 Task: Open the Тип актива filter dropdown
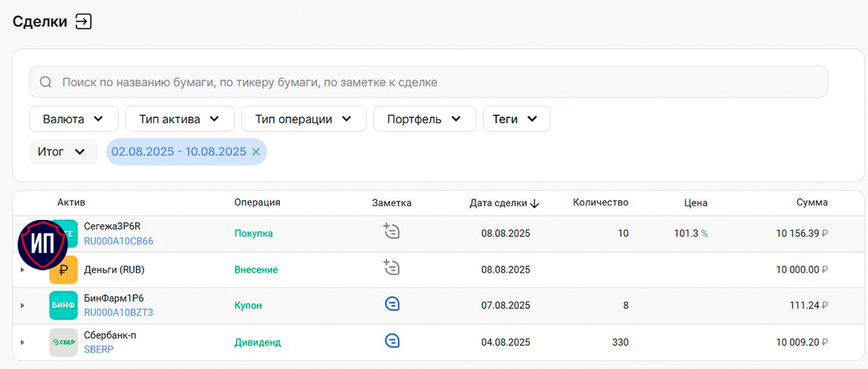179,119
